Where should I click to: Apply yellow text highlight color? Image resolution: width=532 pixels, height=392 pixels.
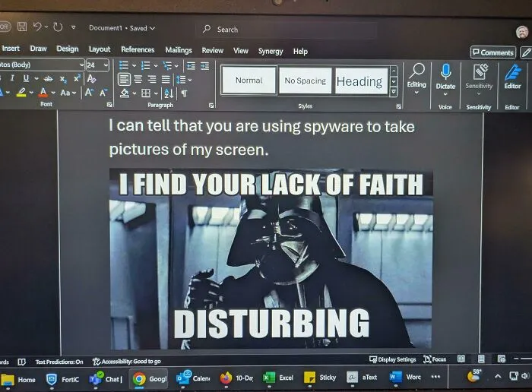(x=21, y=92)
